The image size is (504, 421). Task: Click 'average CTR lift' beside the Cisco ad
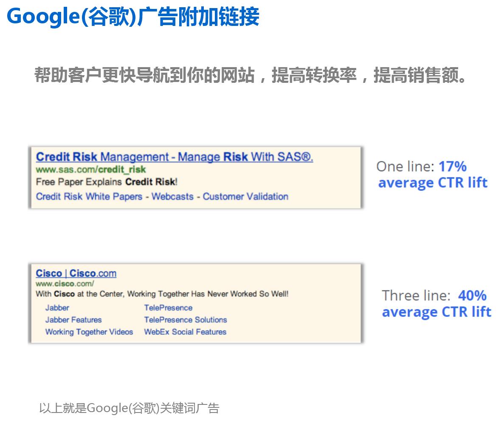click(437, 312)
